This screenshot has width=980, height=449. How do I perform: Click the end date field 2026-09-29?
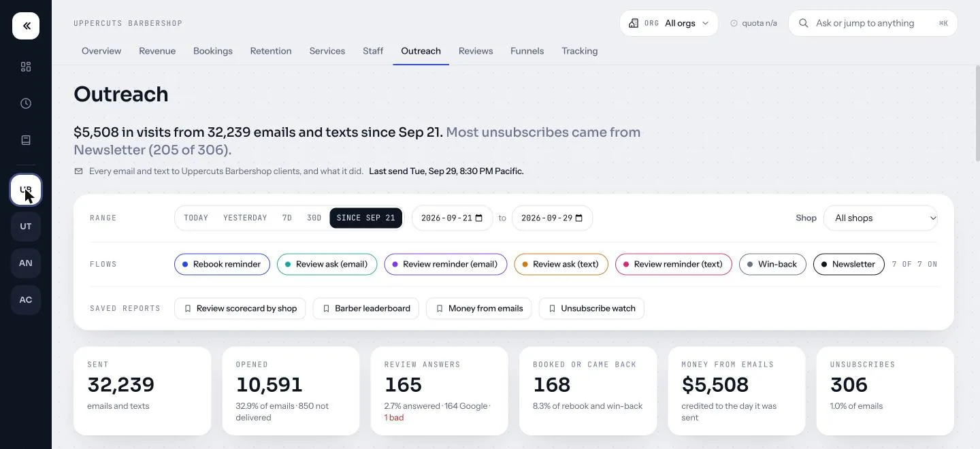pos(552,218)
